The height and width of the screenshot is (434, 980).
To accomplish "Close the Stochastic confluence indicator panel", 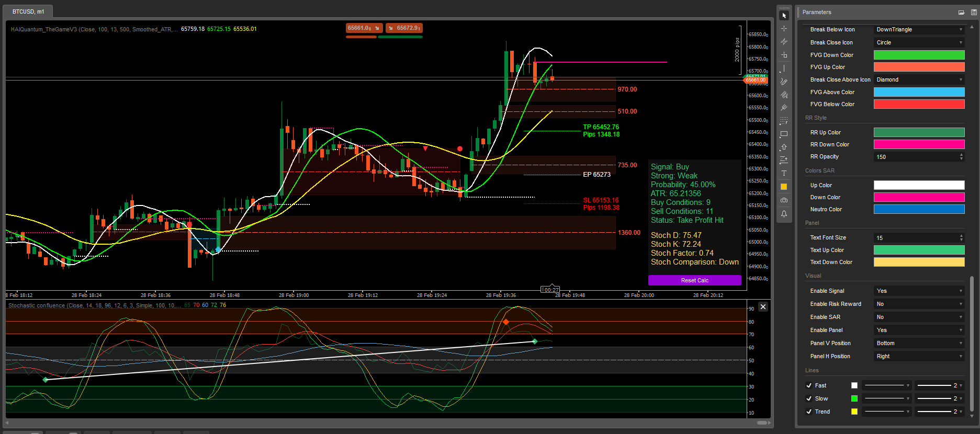I will click(x=763, y=307).
